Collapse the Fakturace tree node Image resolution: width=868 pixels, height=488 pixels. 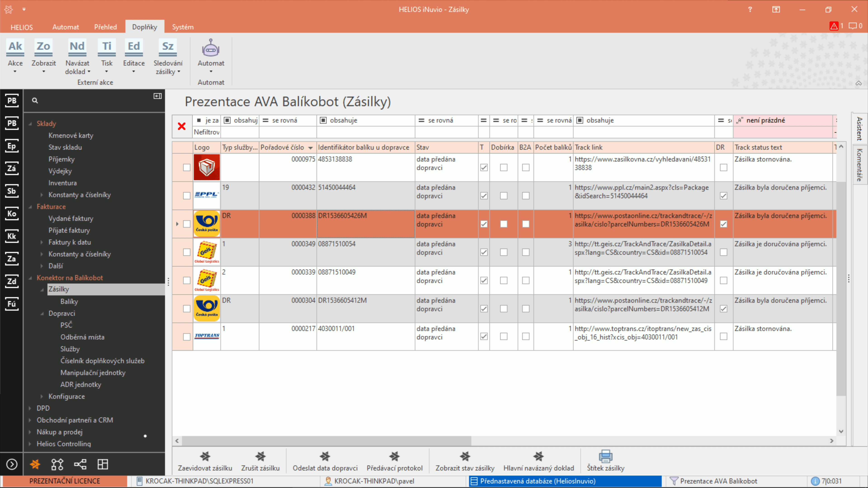(x=30, y=207)
